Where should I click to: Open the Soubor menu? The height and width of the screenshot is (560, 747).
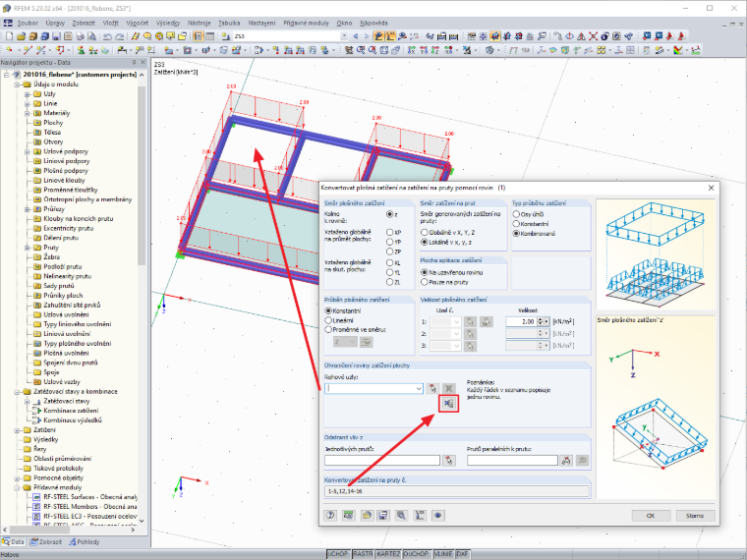click(28, 23)
